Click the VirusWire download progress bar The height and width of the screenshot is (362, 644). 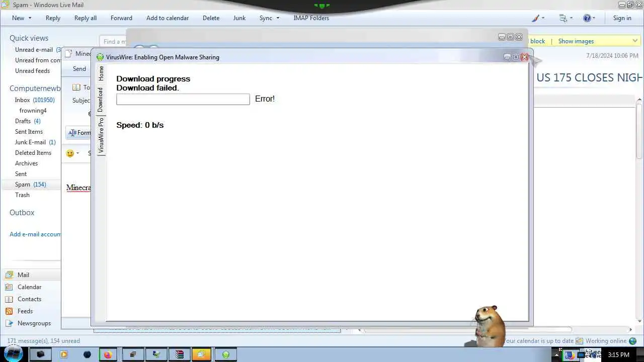click(183, 99)
